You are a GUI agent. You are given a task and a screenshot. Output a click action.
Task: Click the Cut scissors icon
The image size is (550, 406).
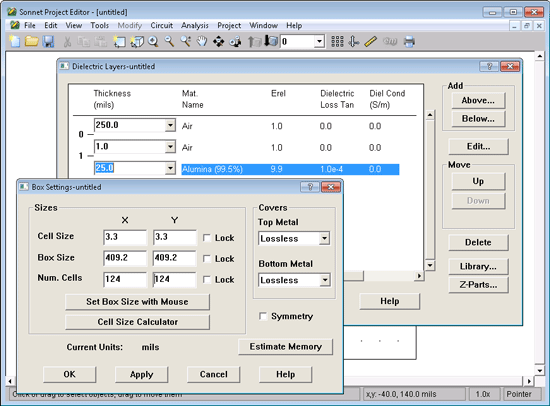pos(67,42)
